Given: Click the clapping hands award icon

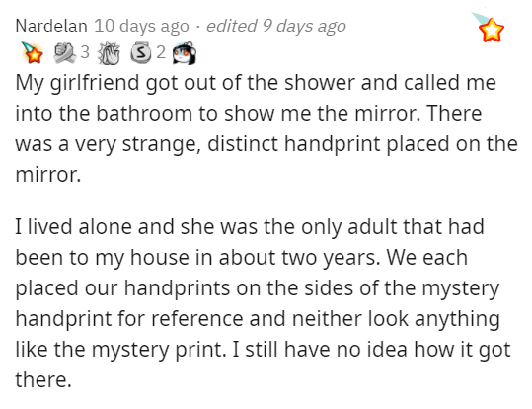Looking at the screenshot, I should [x=109, y=53].
